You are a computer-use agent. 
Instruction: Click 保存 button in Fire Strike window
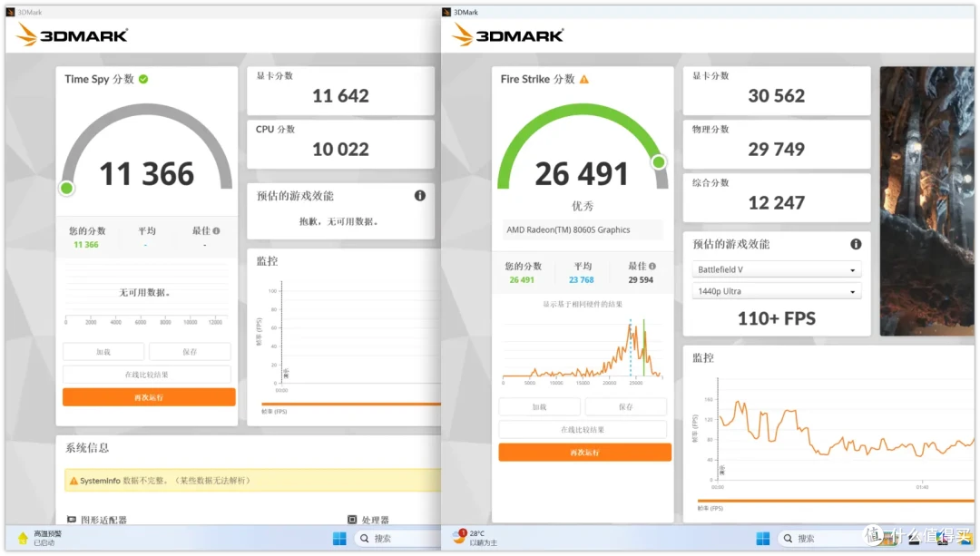pos(625,406)
